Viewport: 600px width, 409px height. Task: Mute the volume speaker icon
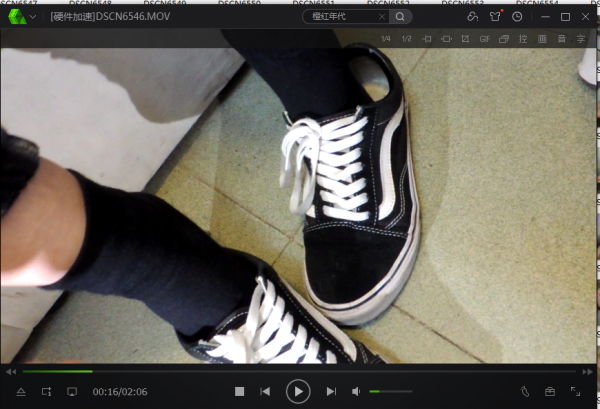tap(356, 391)
